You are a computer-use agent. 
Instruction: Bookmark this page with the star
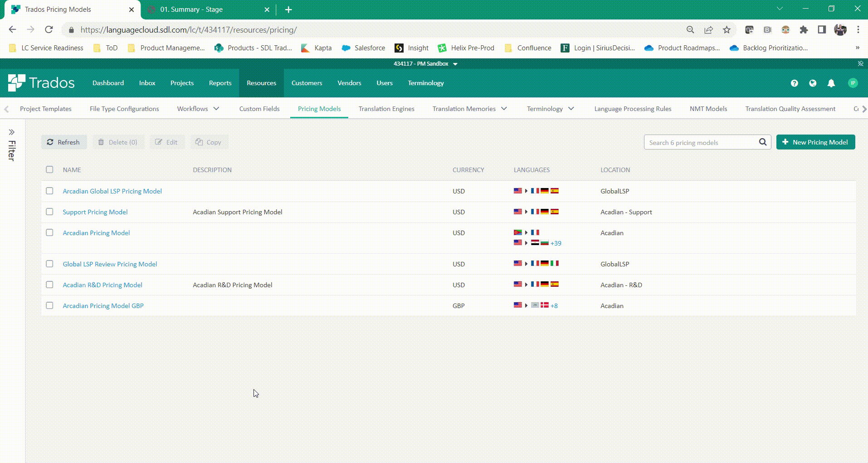coord(727,30)
